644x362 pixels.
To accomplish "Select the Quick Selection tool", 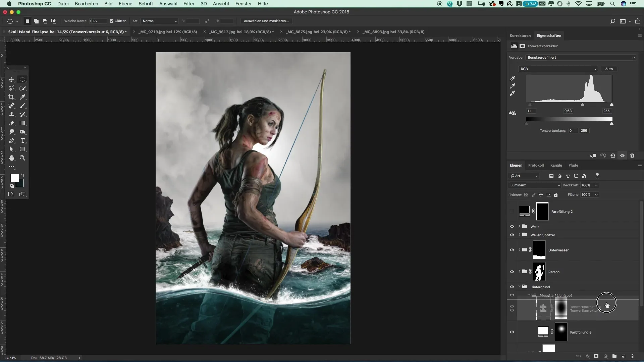I will (x=22, y=88).
